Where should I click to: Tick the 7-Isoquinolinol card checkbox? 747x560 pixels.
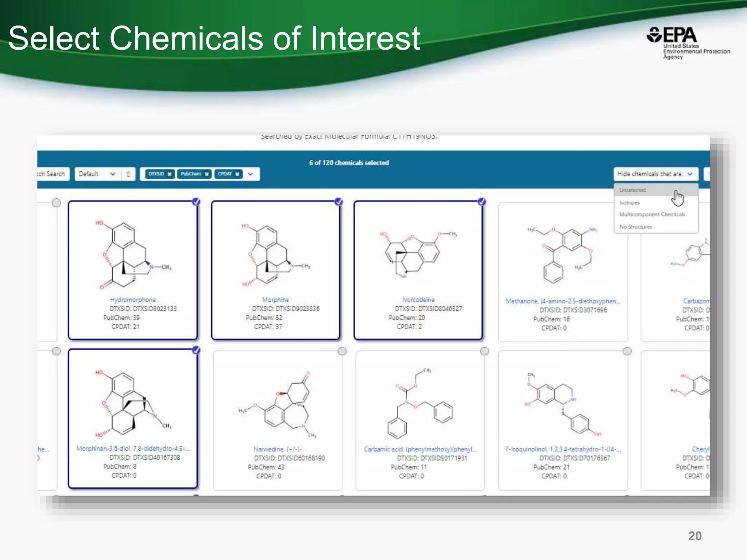pos(627,351)
